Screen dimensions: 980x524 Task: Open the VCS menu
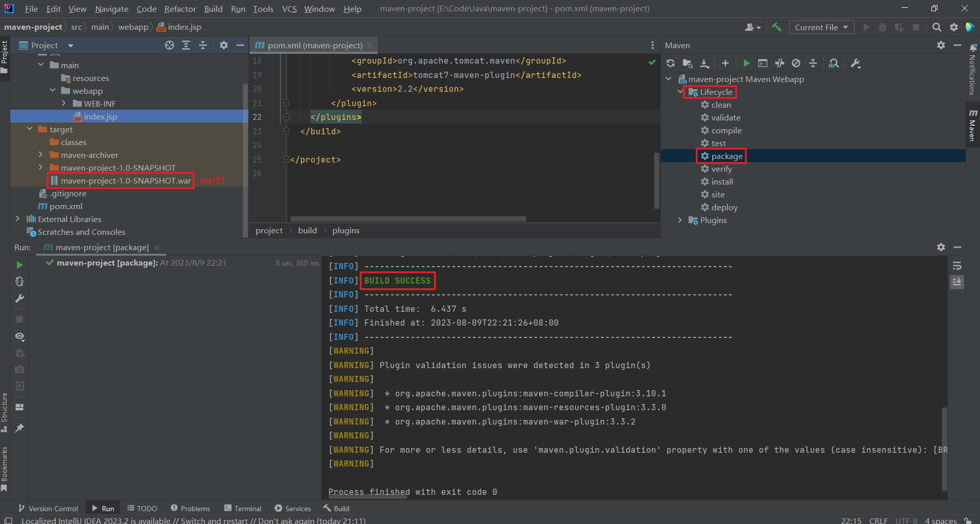tap(289, 9)
